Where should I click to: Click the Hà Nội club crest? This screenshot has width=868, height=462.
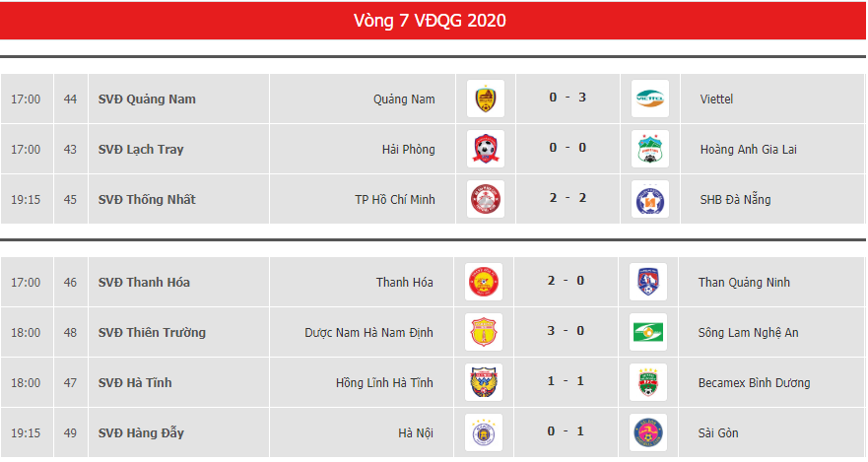point(484,432)
